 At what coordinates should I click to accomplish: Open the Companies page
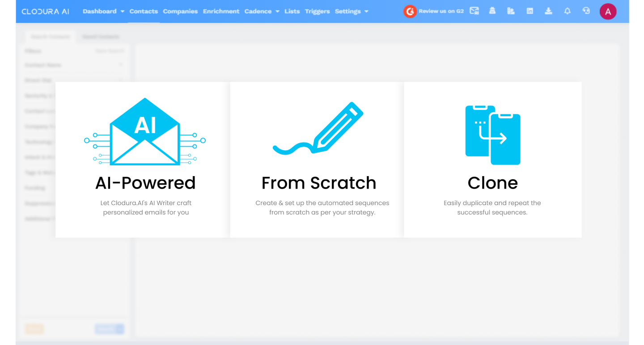point(180,11)
